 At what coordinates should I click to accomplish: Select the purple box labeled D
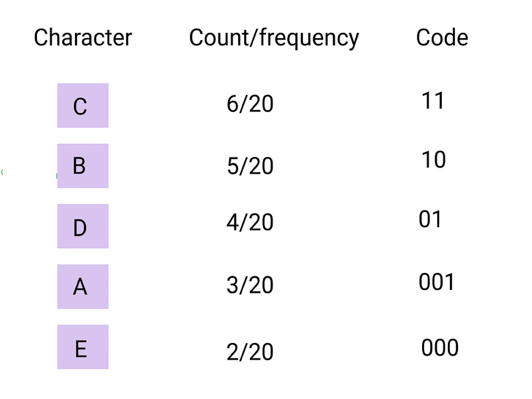[x=83, y=226]
